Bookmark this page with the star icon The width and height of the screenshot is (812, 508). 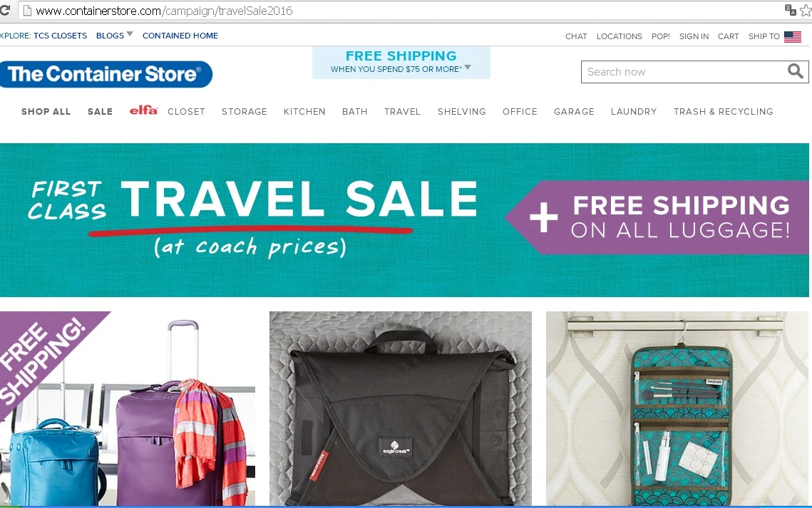coord(806,11)
